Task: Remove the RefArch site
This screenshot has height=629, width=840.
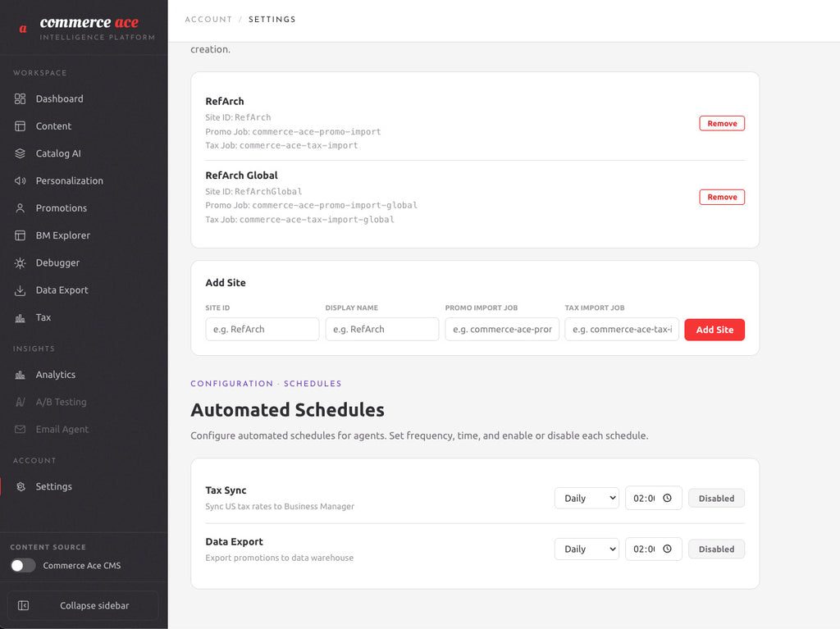Action: click(722, 123)
